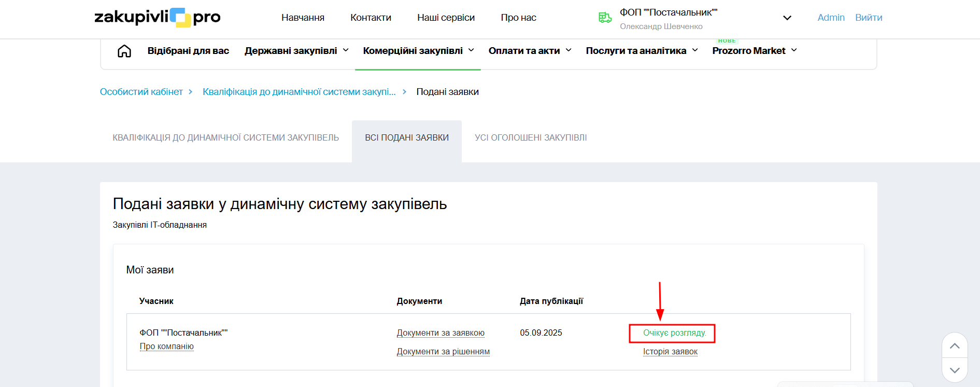Open Відібрані для вас section
The width and height of the screenshot is (980, 387).
pyautogui.click(x=188, y=51)
